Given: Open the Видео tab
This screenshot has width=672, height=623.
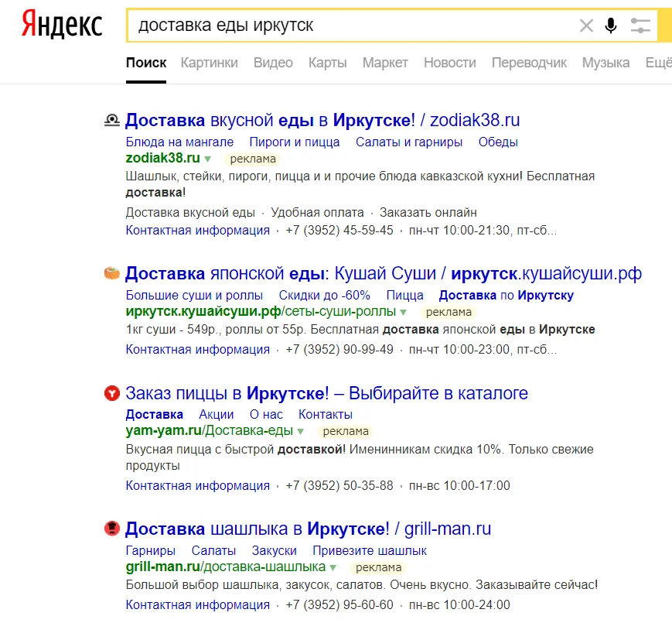Looking at the screenshot, I should tap(273, 63).
